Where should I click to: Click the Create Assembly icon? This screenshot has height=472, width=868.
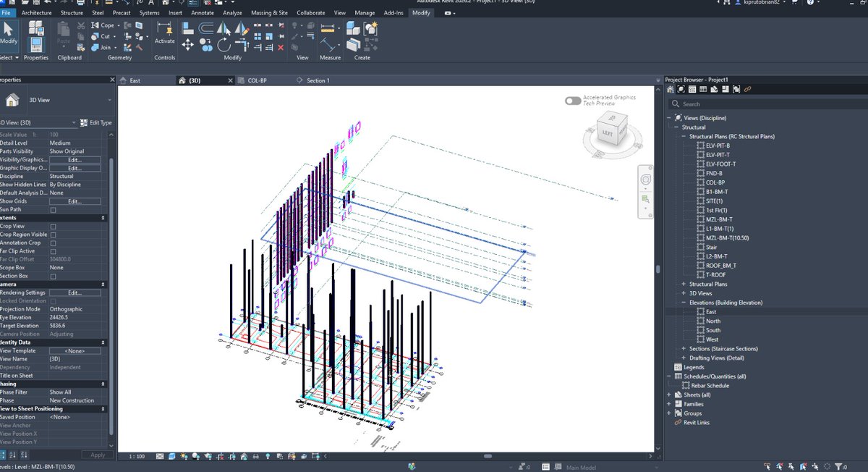[x=353, y=28]
